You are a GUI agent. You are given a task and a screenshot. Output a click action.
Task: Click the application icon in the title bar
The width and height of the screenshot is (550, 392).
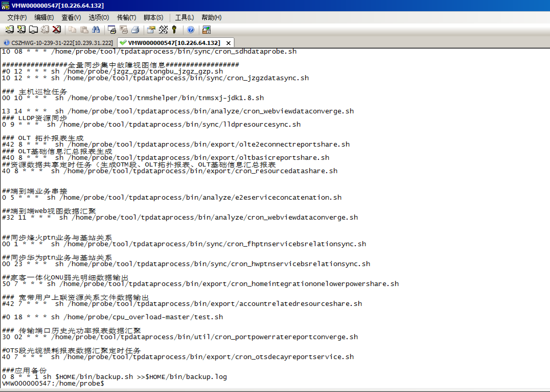point(5,5)
